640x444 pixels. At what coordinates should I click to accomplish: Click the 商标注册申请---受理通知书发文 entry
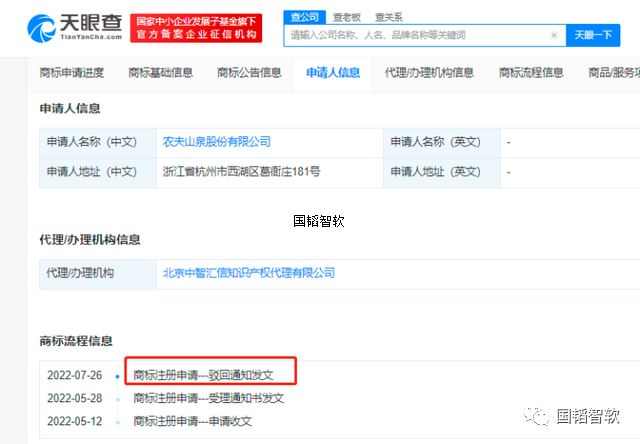[x=209, y=398]
